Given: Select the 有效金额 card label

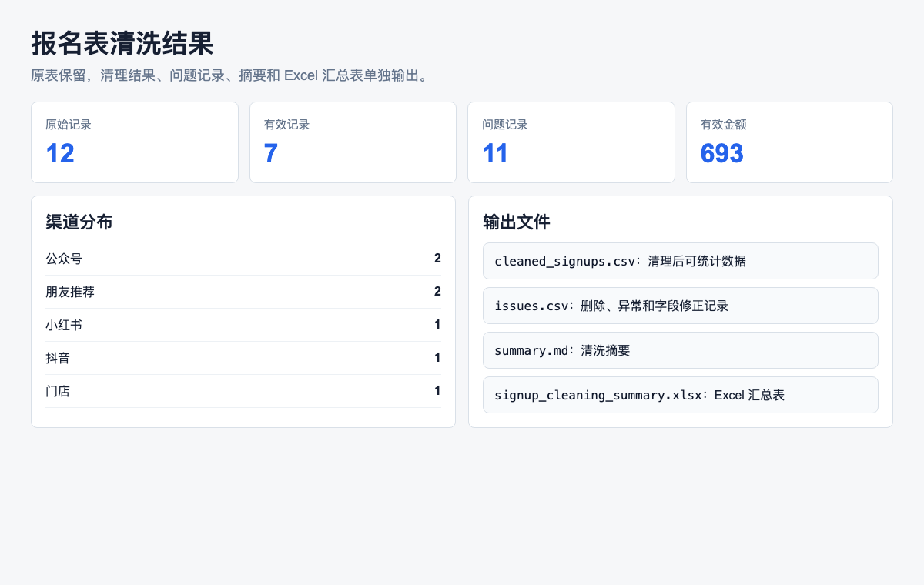Looking at the screenshot, I should click(x=724, y=125).
